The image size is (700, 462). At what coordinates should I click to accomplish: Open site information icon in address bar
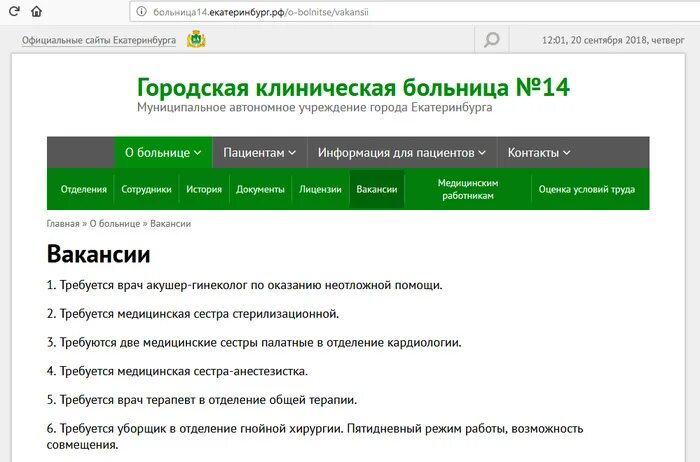(x=141, y=12)
